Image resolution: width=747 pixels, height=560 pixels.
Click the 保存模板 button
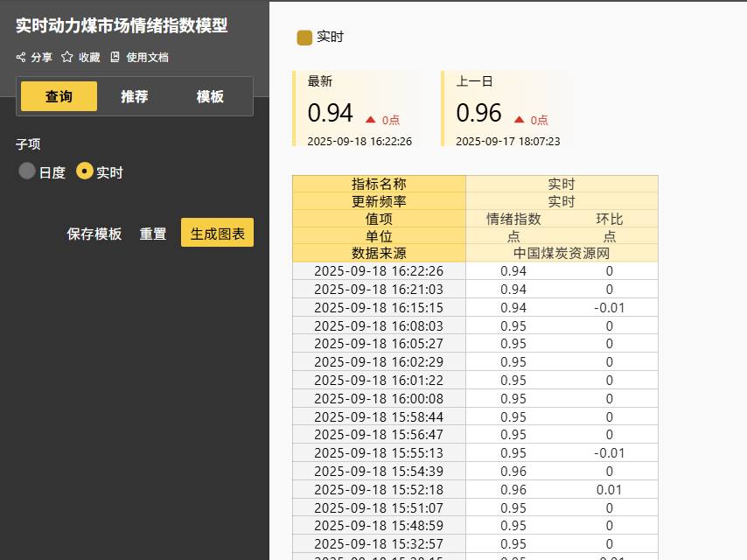pyautogui.click(x=94, y=234)
